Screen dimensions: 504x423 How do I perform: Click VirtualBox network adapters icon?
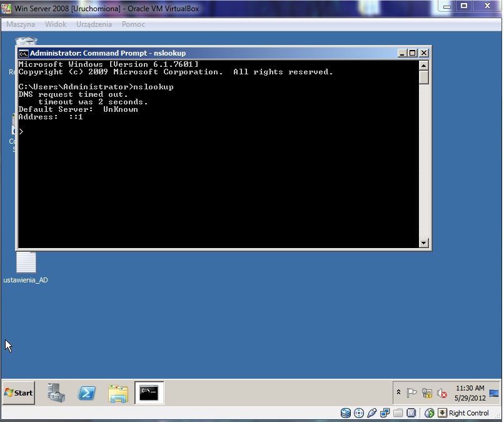385,413
